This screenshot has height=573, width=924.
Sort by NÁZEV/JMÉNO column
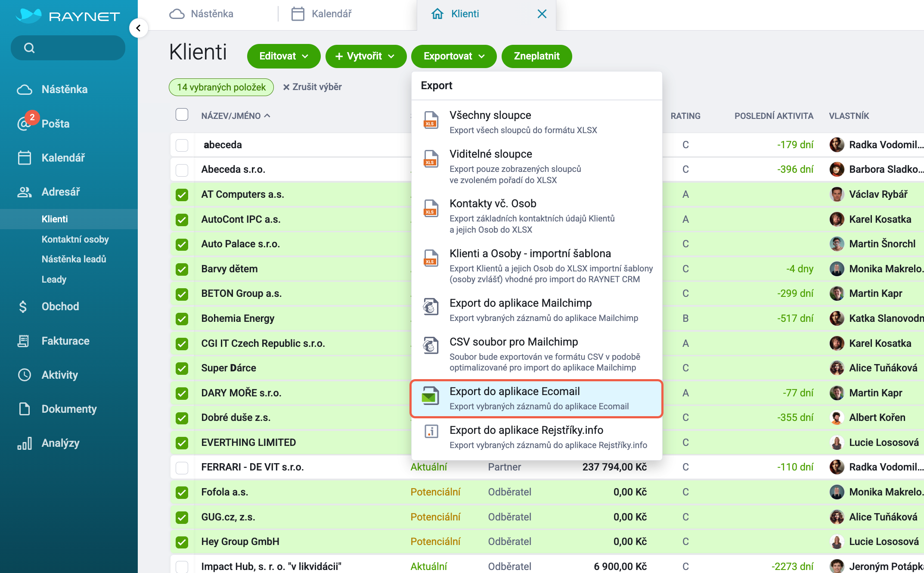(236, 116)
